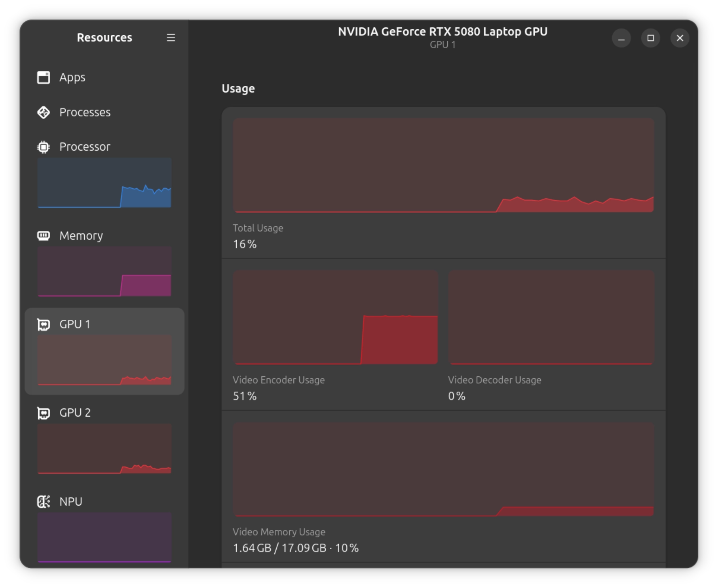Select GPU 2 in sidebar
Image resolution: width=718 pixels, height=588 pixels.
click(104, 440)
